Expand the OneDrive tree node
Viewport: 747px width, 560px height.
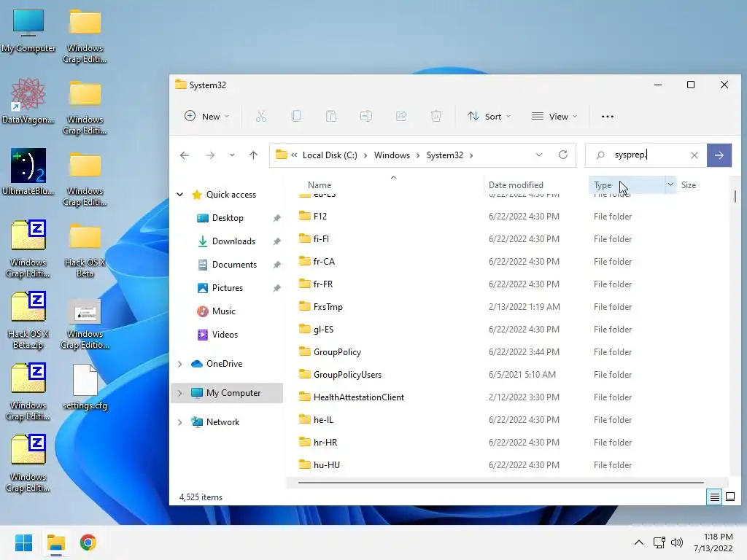(180, 364)
